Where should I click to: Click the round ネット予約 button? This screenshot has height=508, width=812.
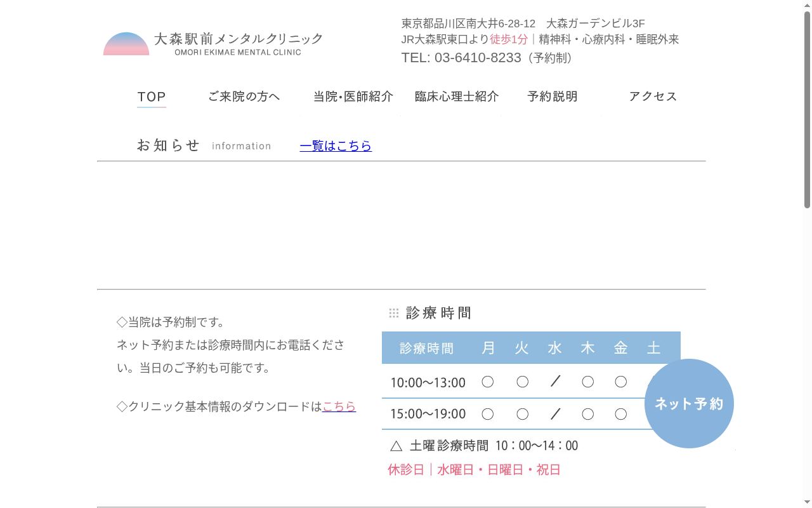coord(689,403)
